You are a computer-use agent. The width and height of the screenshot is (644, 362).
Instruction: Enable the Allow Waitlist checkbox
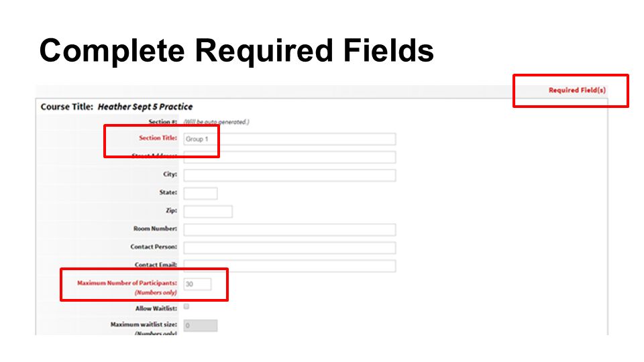coord(186,306)
